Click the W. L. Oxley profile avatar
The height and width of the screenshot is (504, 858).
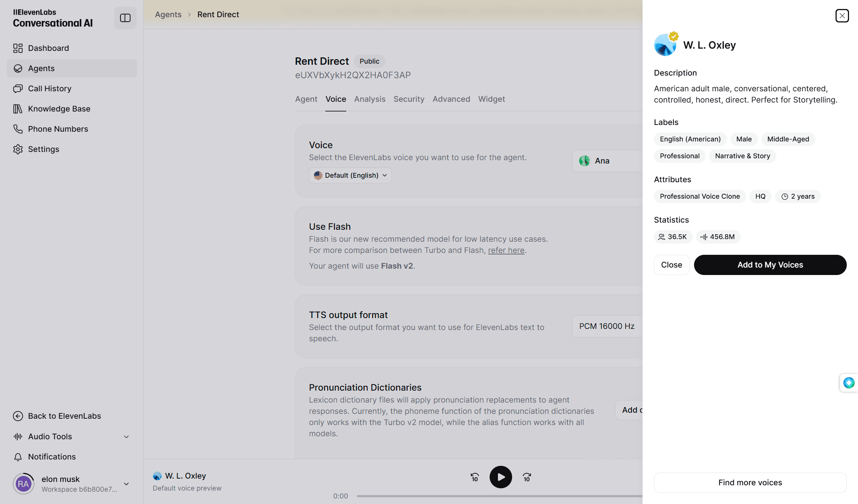tap(665, 45)
